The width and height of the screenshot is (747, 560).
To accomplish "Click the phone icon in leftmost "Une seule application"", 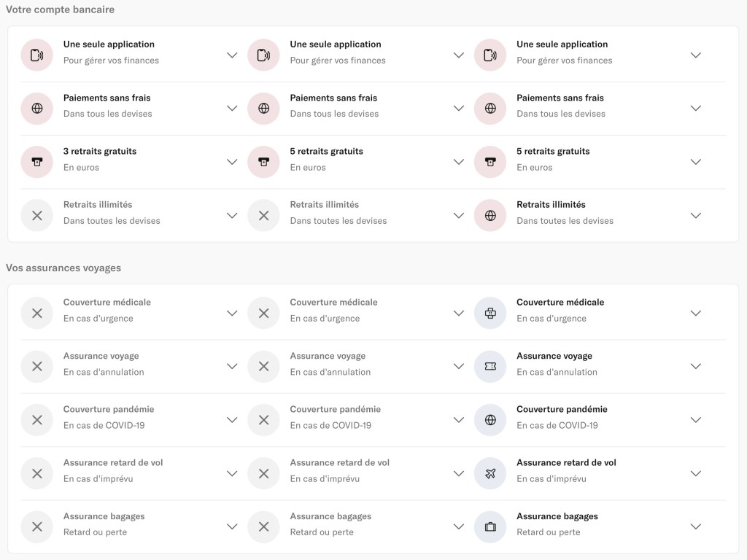I will click(x=37, y=55).
